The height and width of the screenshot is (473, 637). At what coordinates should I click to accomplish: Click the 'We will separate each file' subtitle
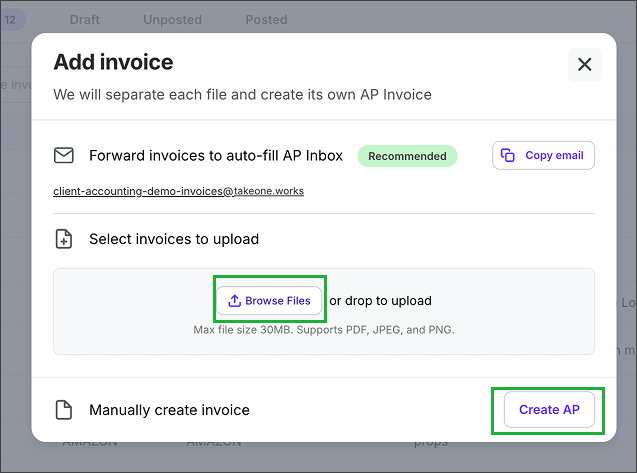coord(242,95)
